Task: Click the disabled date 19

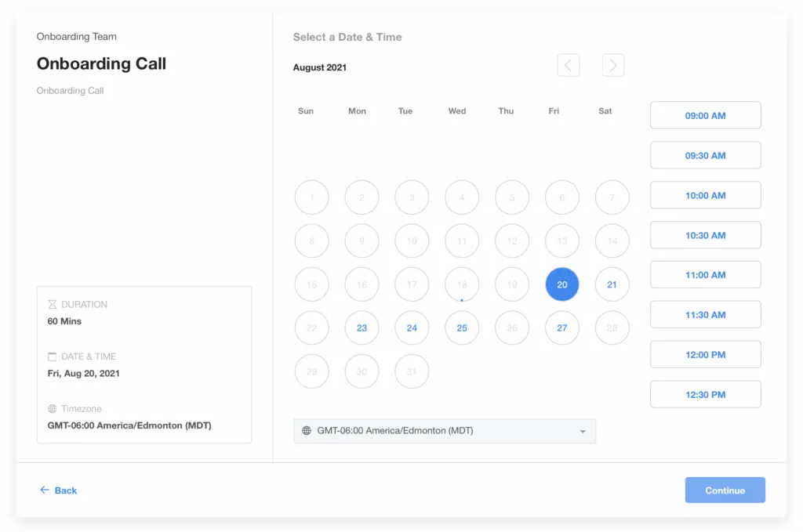Action: point(512,284)
